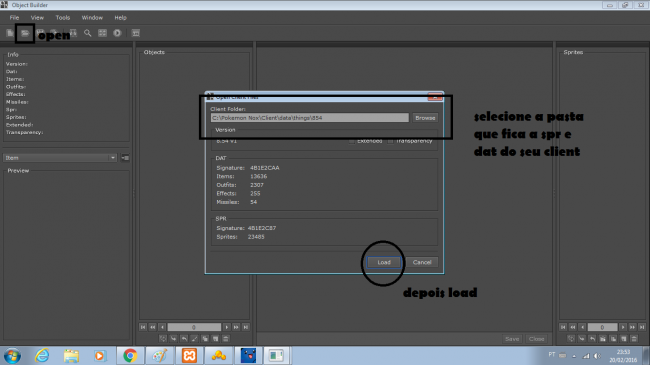This screenshot has height=365, width=650.
Task: Go to next object in Objects panel
Action: coord(226,327)
